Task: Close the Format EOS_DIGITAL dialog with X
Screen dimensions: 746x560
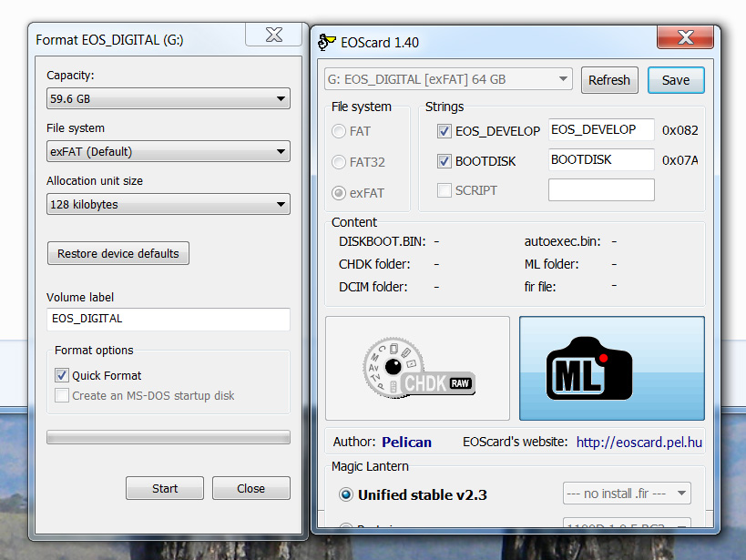Action: [273, 35]
